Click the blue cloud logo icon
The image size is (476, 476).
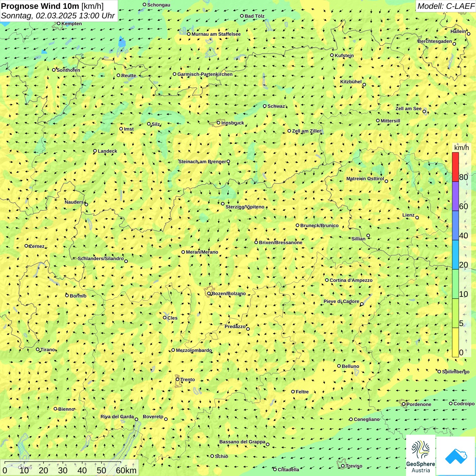tap(456, 456)
